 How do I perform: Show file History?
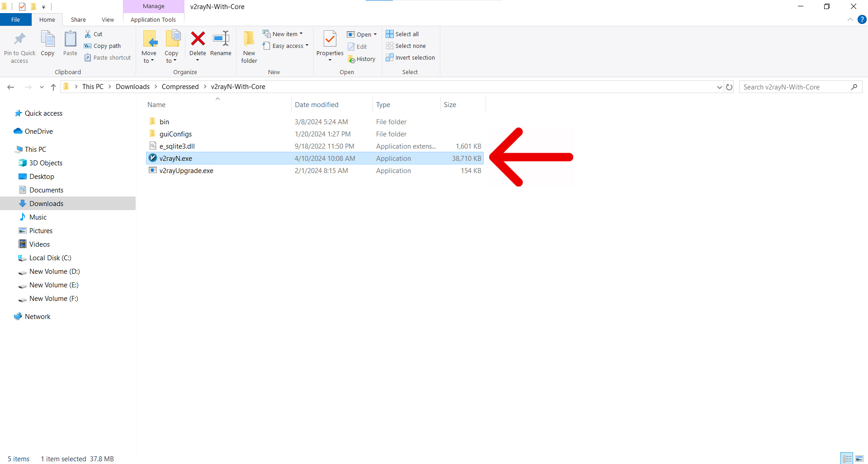click(x=362, y=59)
